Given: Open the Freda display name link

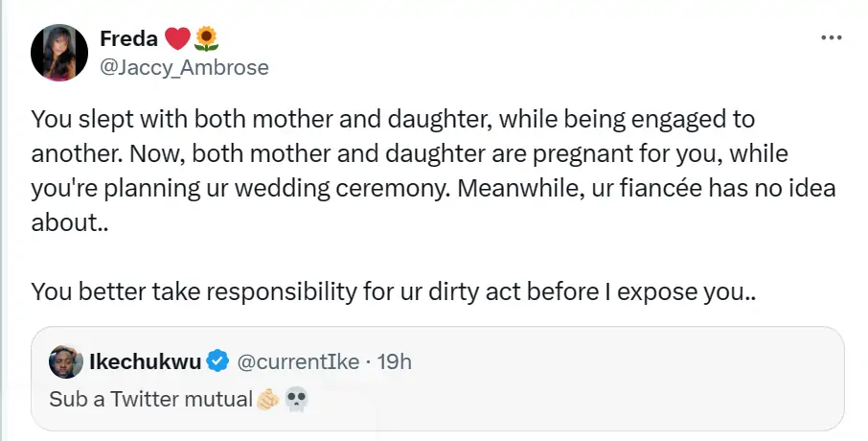Looking at the screenshot, I should 128,38.
